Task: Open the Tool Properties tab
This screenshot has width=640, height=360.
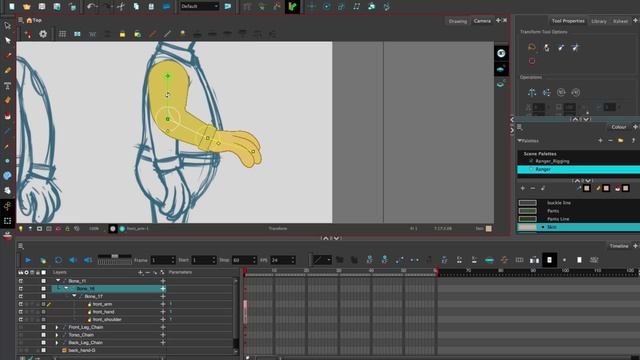Action: [x=568, y=21]
